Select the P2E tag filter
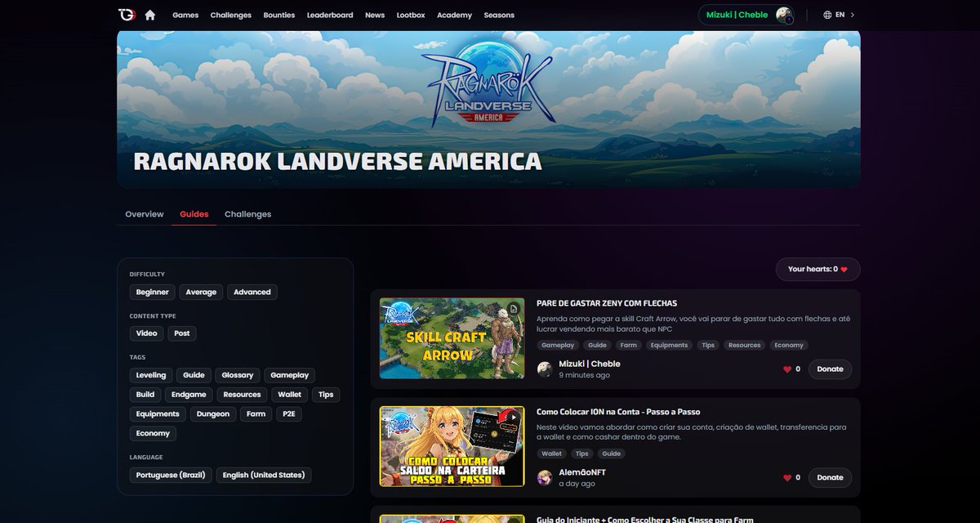980x523 pixels. click(x=289, y=413)
